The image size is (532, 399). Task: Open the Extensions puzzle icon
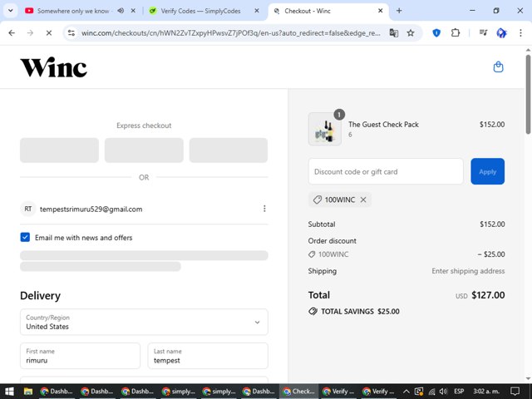point(456,33)
